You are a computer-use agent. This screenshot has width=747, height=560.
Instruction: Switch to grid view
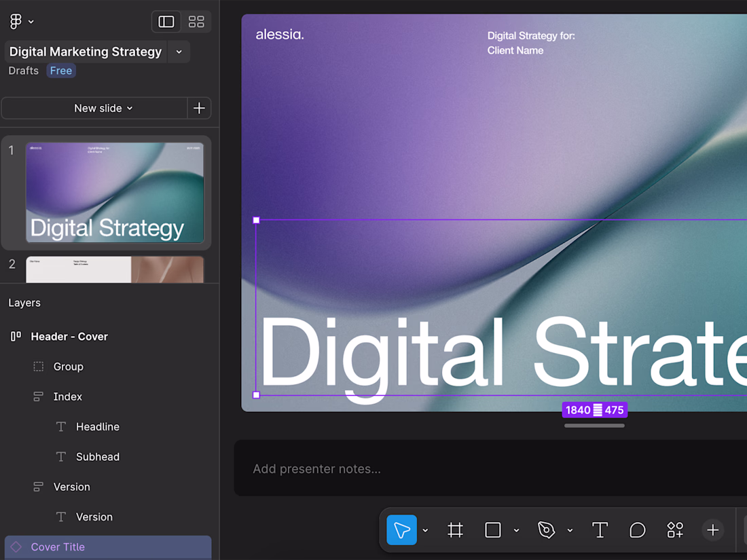[x=196, y=22]
